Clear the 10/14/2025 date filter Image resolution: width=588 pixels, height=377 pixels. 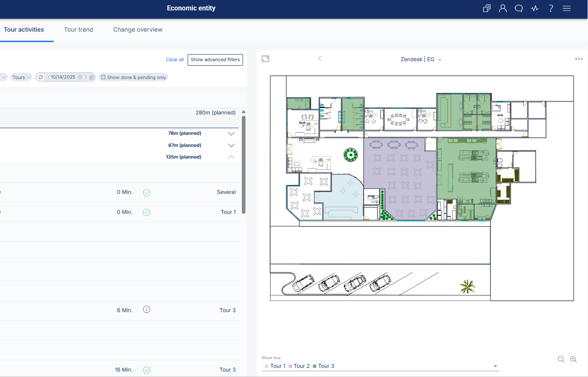(80, 77)
